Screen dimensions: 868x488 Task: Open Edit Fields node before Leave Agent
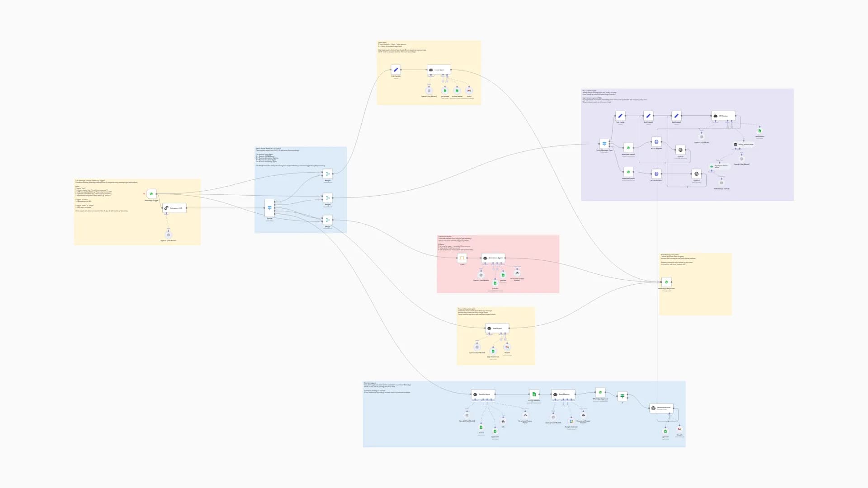coord(396,70)
